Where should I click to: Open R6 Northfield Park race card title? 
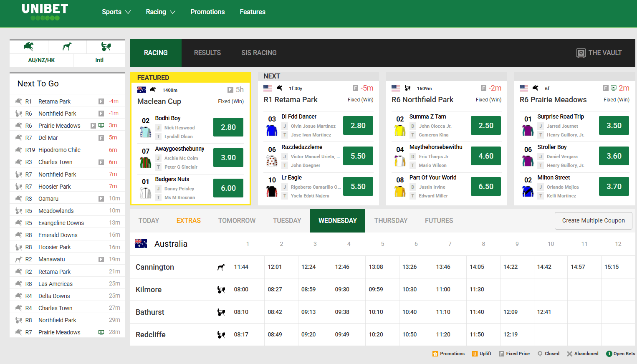422,100
